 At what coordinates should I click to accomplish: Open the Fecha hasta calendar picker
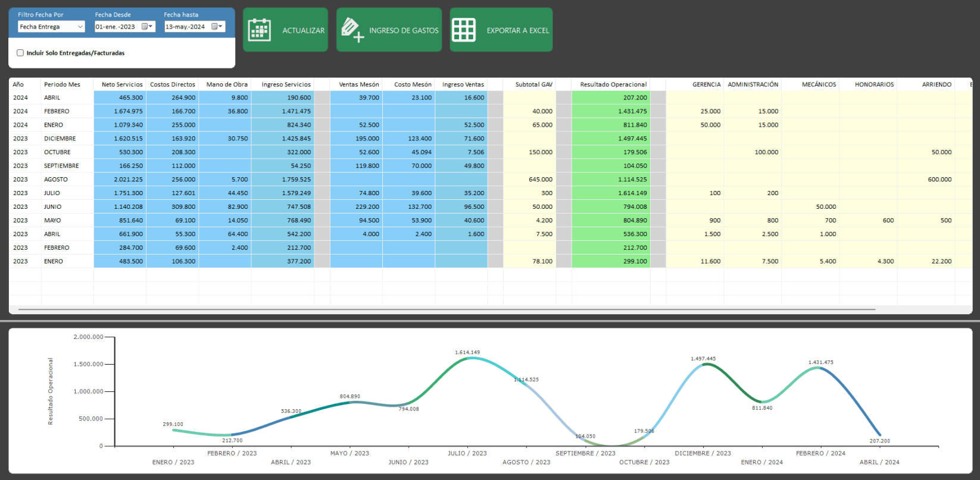point(217,27)
